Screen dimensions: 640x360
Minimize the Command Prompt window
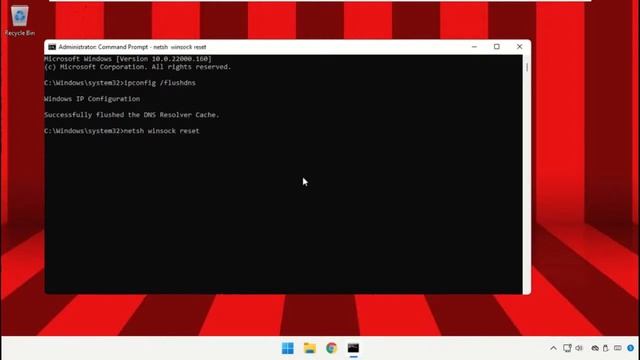point(474,47)
